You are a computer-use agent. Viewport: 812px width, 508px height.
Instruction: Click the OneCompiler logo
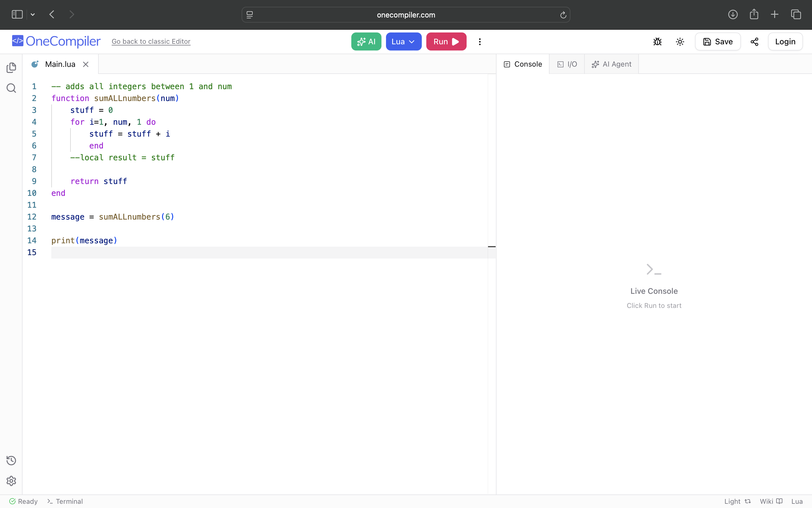click(x=56, y=41)
